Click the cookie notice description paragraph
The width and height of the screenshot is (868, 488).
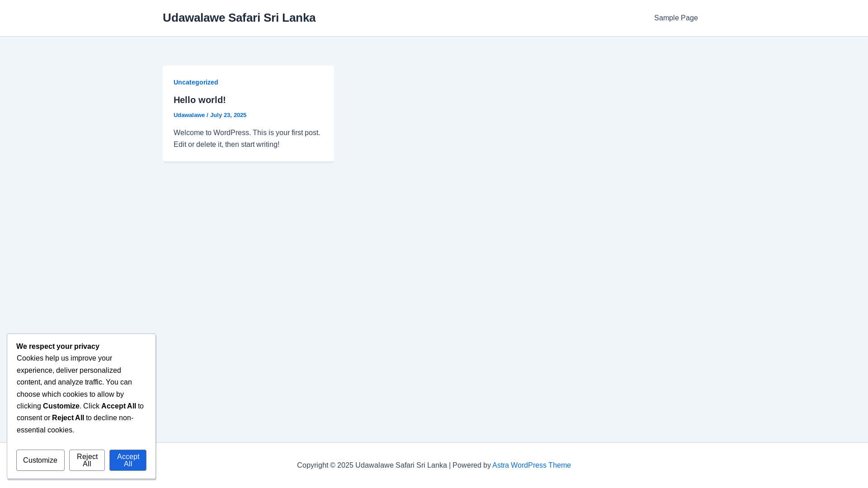pos(80,394)
